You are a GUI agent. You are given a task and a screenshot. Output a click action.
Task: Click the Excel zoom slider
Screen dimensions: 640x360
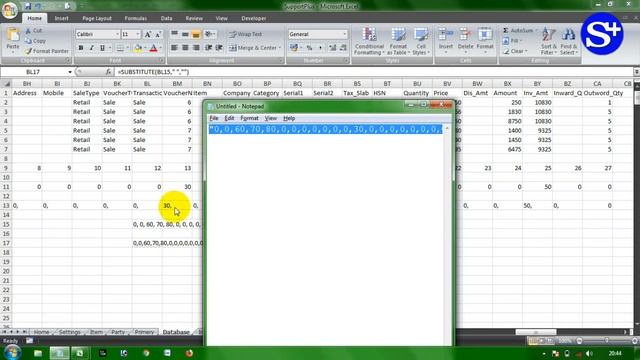click(x=607, y=340)
